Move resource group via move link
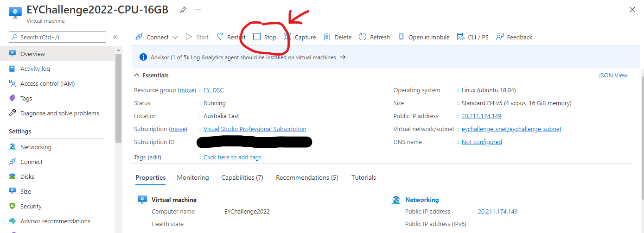This screenshot has width=644, height=233. (x=187, y=90)
